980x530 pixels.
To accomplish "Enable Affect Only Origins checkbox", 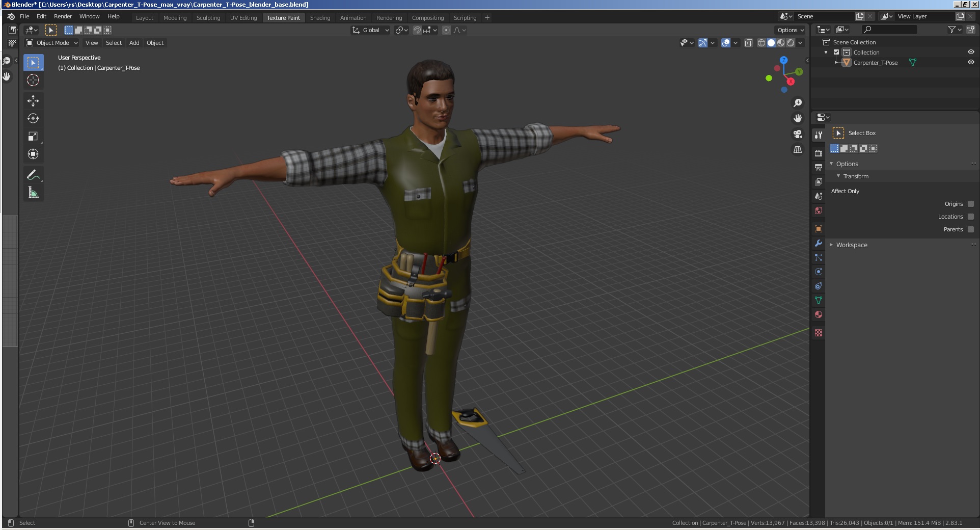I will (971, 204).
